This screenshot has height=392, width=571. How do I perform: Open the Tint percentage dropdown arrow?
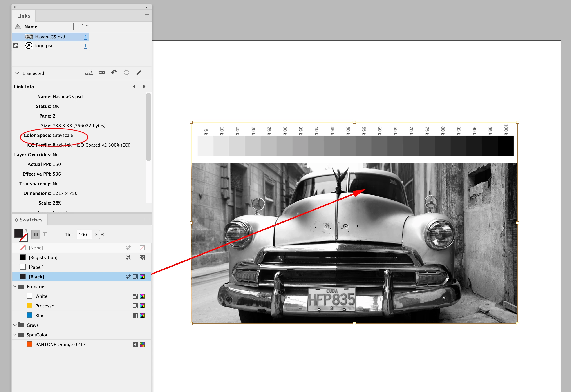click(x=96, y=234)
